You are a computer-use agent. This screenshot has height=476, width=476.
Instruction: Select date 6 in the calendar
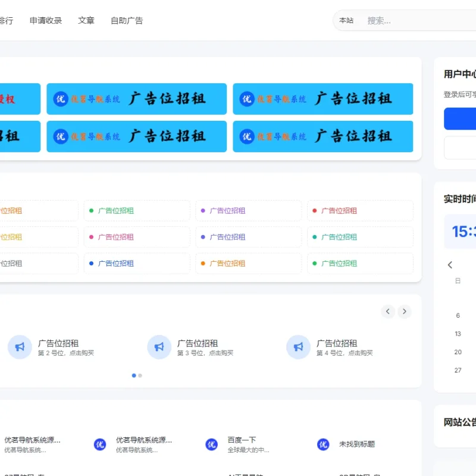tap(458, 315)
